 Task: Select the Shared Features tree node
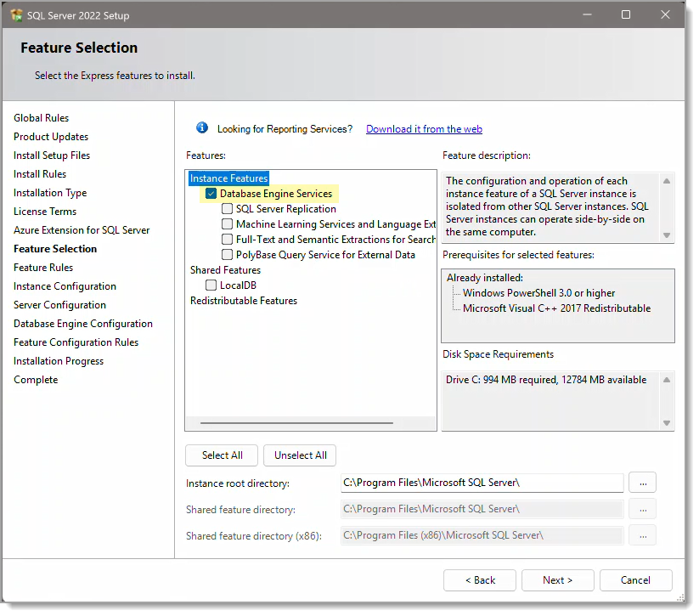[225, 270]
